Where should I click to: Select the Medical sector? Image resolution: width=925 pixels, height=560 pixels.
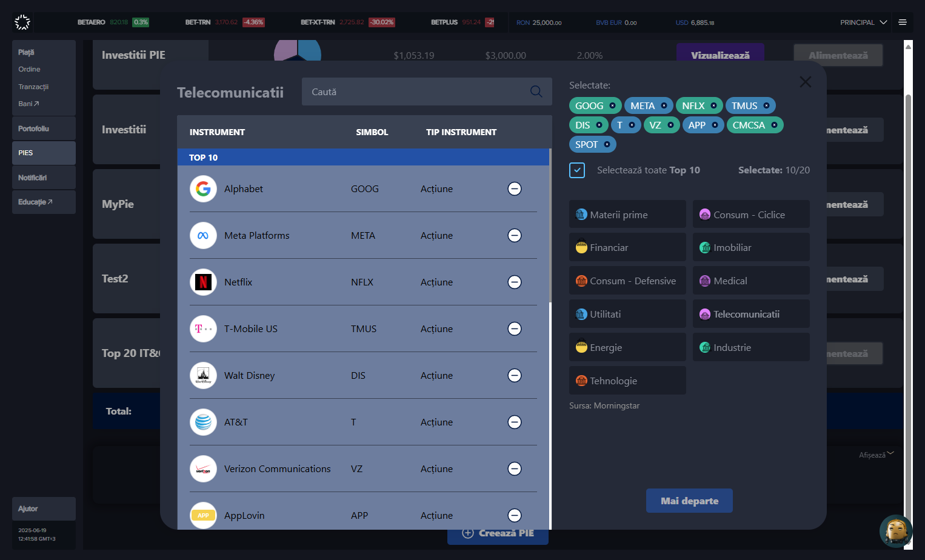point(751,281)
